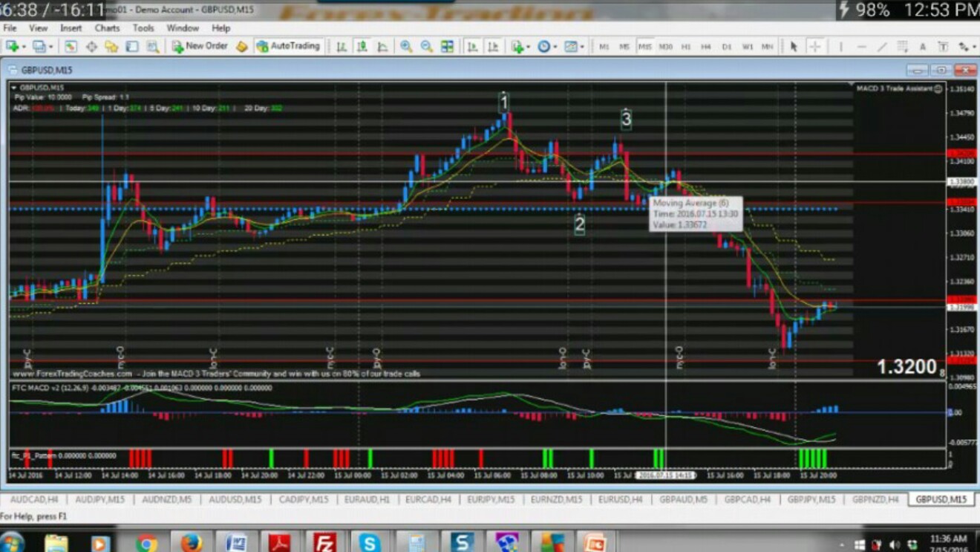Screen dimensions: 980x552
Task: Select the crosshair tool
Action: coord(814,46)
